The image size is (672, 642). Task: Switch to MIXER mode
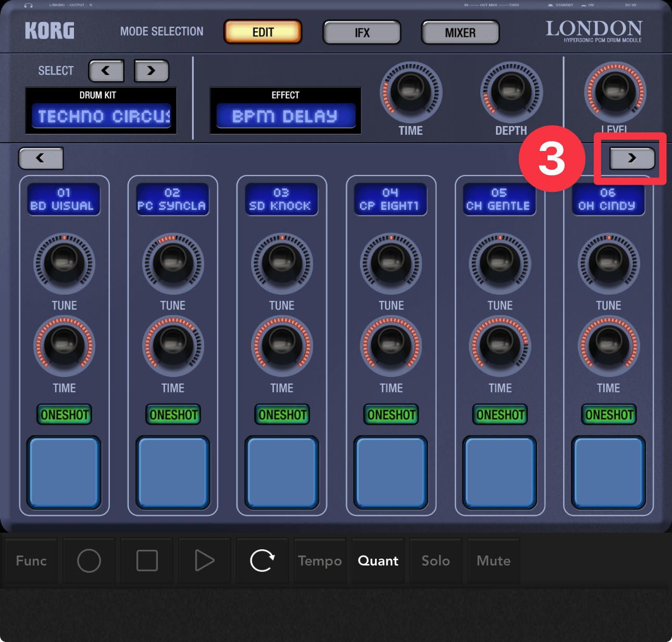460,33
